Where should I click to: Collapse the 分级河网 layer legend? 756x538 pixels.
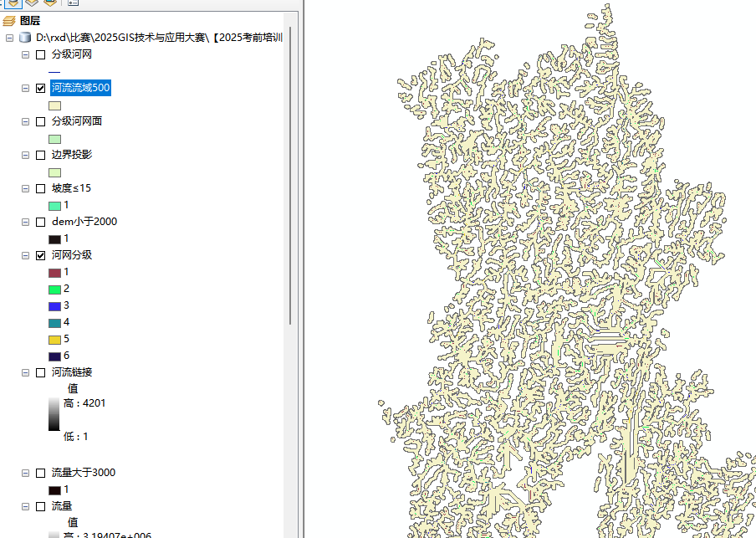(x=26, y=54)
